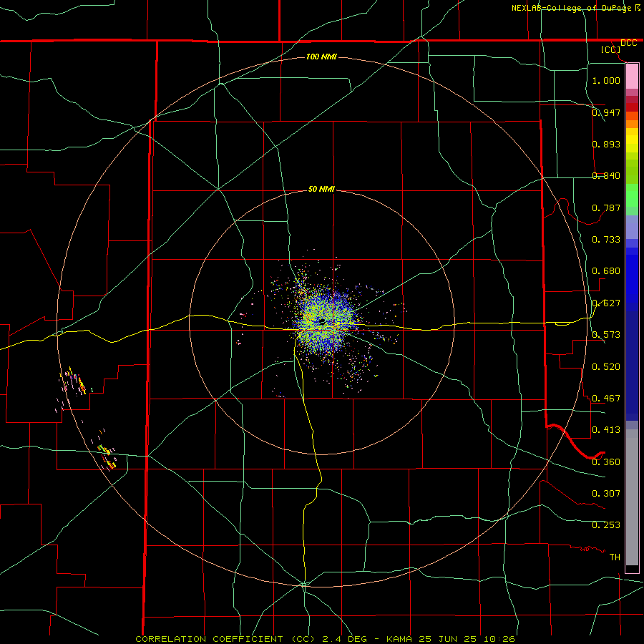Click the NEXLAB-College of DuPage label
This screenshot has height=644, width=644.
(571, 8)
